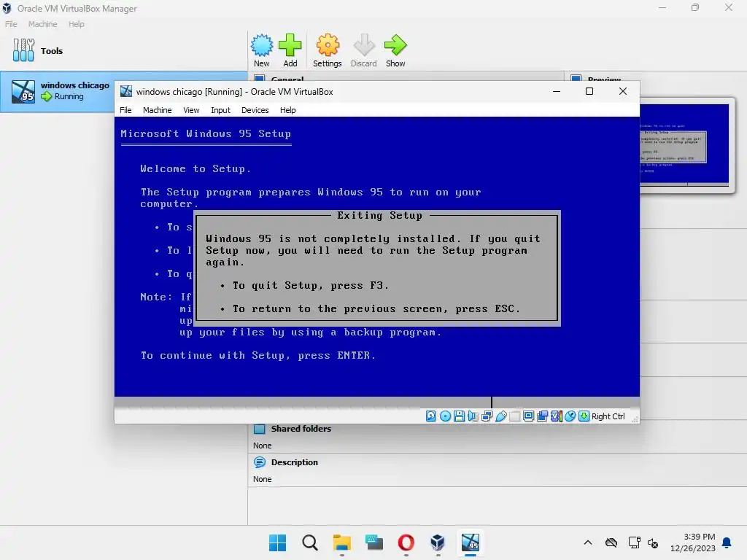This screenshot has width=747, height=560.
Task: Click the muted volume tray icon
Action: [653, 542]
